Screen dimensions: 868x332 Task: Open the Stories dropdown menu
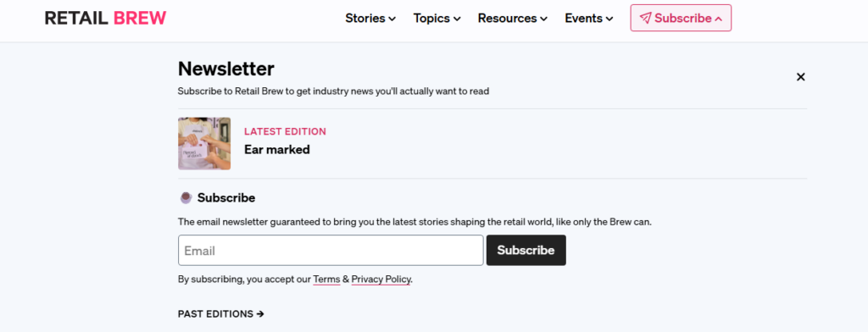(x=370, y=19)
